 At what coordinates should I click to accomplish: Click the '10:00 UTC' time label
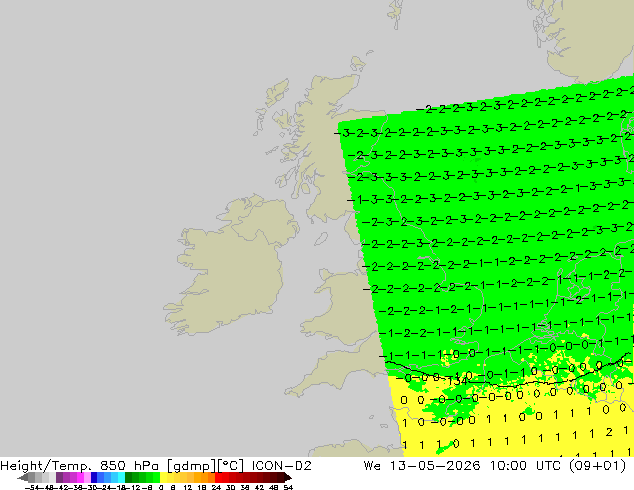pyautogui.click(x=526, y=466)
